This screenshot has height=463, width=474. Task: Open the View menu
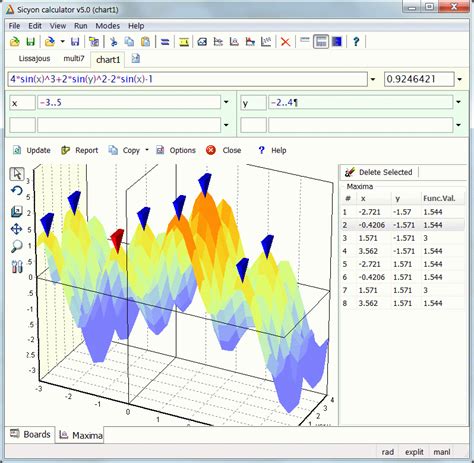pyautogui.click(x=58, y=26)
